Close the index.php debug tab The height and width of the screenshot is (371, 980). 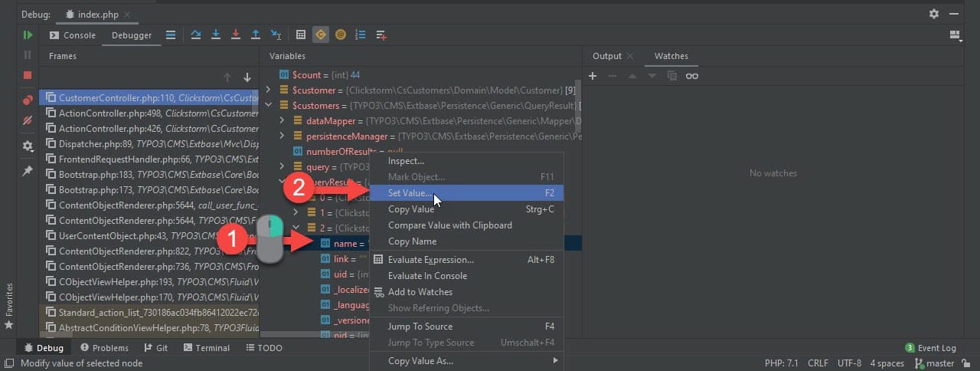point(126,15)
